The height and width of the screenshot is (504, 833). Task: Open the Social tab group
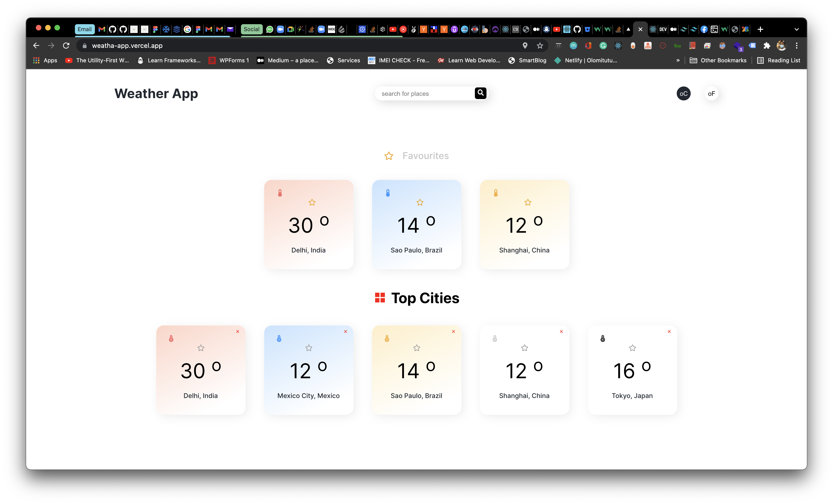coord(252,30)
